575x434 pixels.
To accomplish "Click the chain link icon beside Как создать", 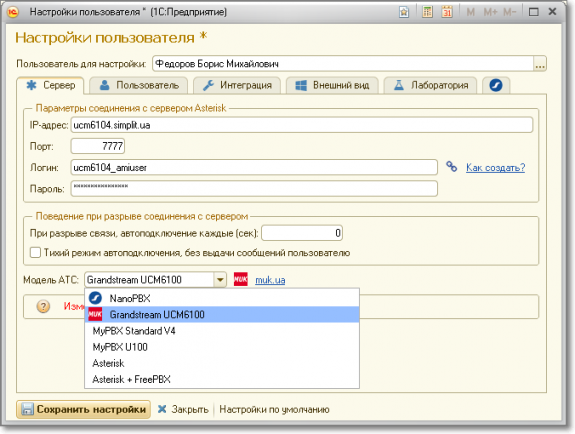I will pos(451,167).
